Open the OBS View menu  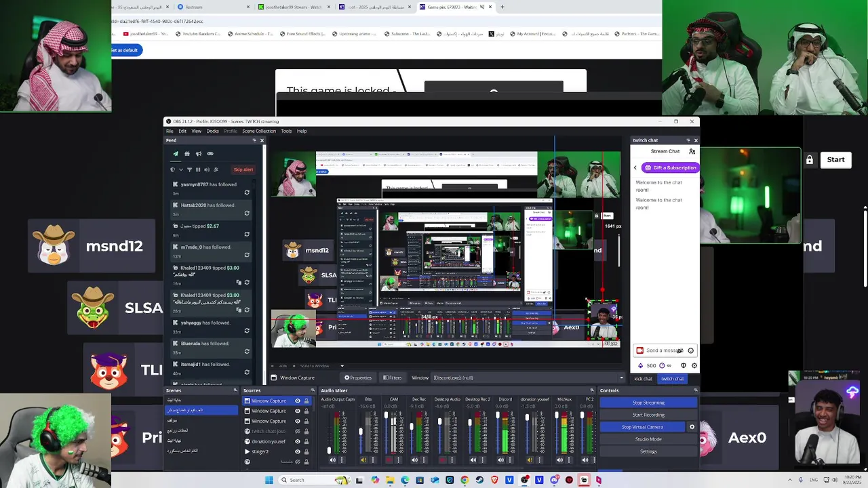pyautogui.click(x=196, y=131)
